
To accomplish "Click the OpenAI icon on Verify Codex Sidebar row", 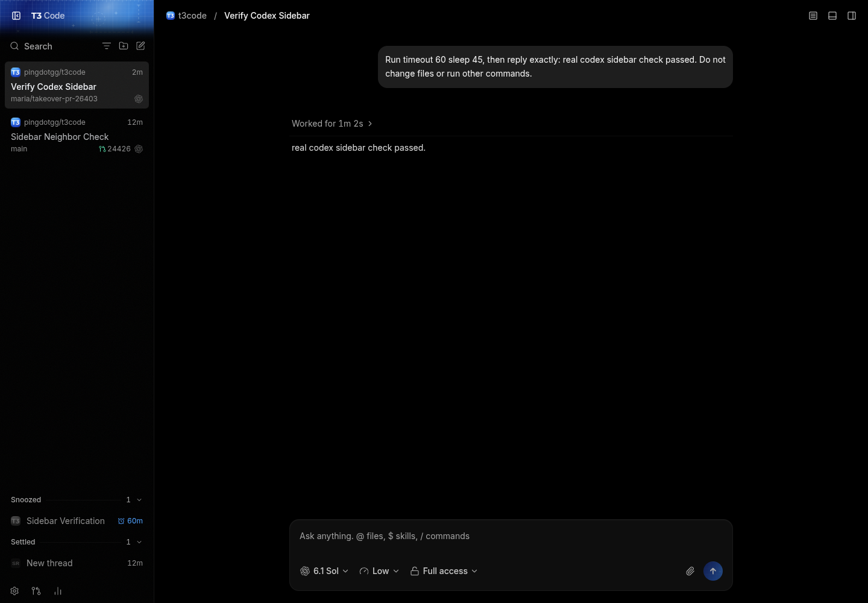I will tap(139, 99).
